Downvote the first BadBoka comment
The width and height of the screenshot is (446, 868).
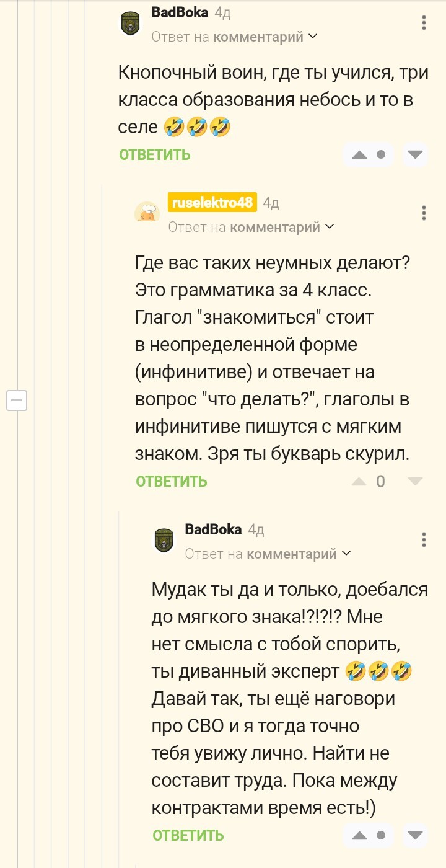pyautogui.click(x=416, y=154)
